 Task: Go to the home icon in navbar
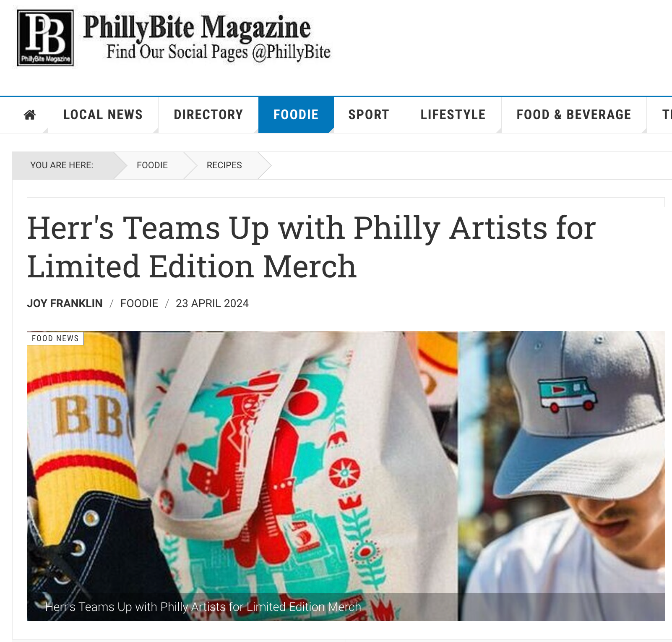pos(30,115)
